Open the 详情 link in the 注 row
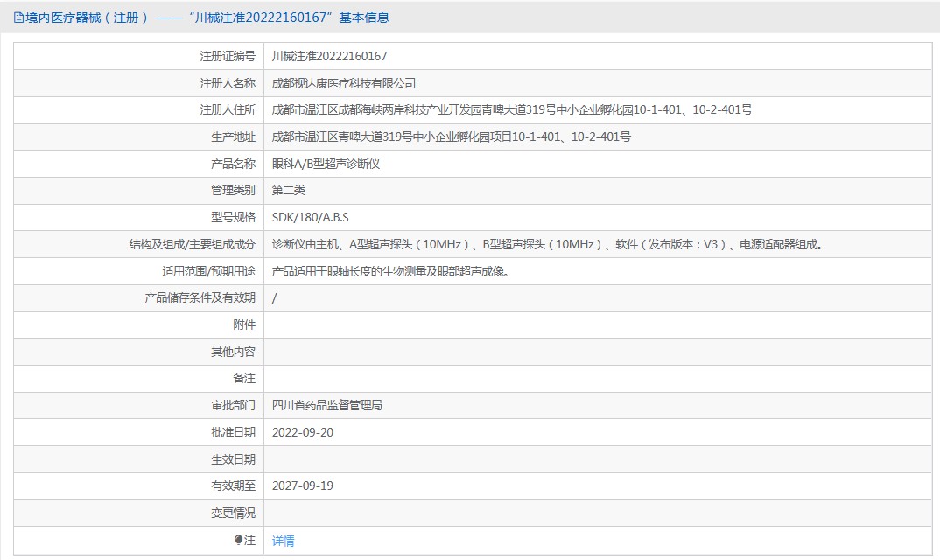940x560 pixels. point(283,541)
